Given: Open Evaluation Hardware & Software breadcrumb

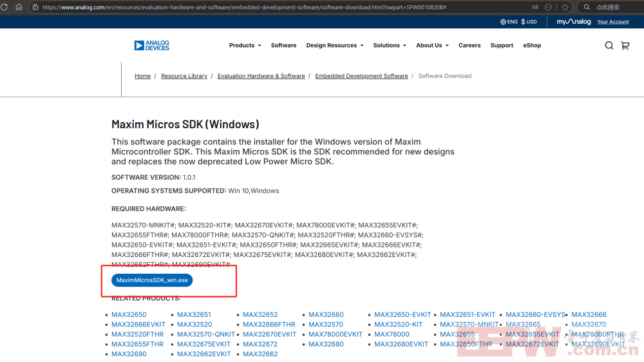Looking at the screenshot, I should pyautogui.click(x=261, y=76).
